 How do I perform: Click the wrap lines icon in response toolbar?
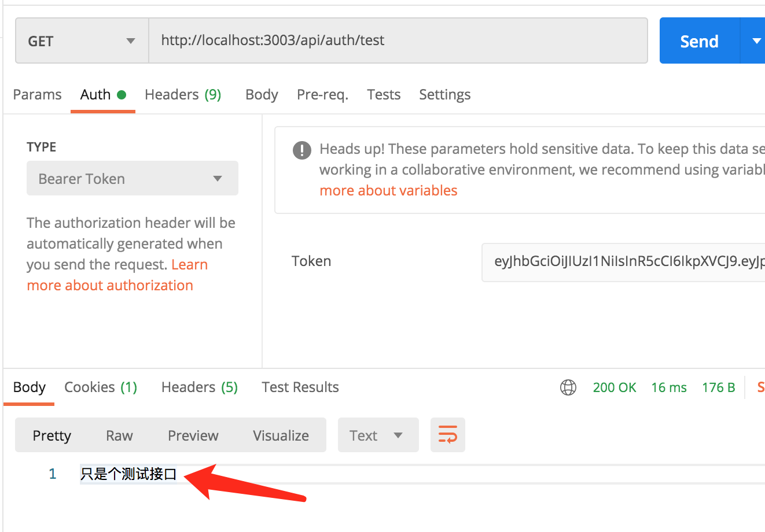pyautogui.click(x=448, y=435)
